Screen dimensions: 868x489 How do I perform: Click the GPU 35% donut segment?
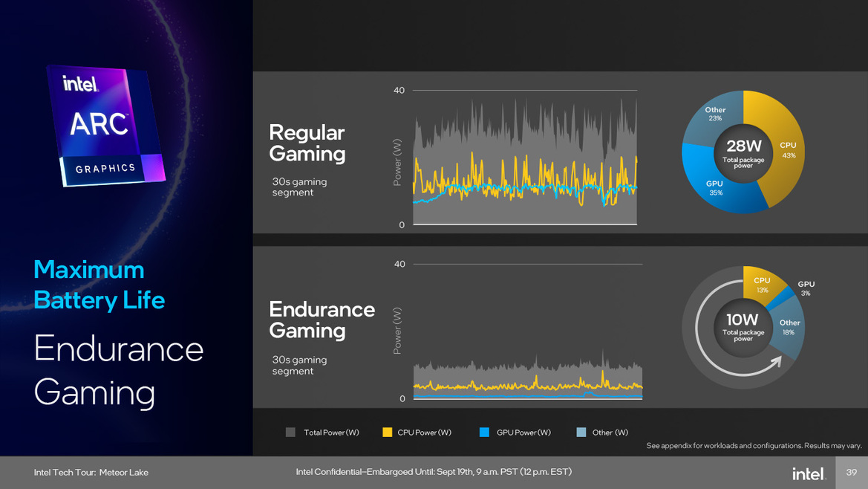coord(714,188)
